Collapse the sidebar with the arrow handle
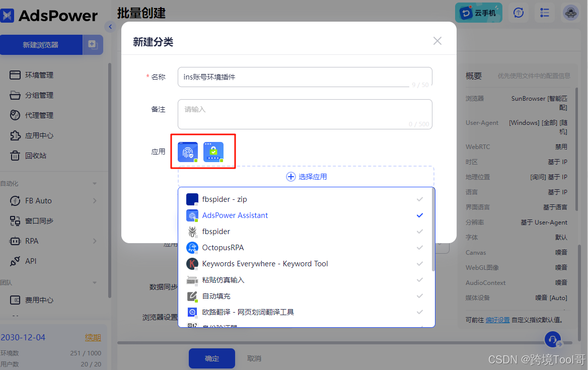The width and height of the screenshot is (588, 370). [110, 27]
